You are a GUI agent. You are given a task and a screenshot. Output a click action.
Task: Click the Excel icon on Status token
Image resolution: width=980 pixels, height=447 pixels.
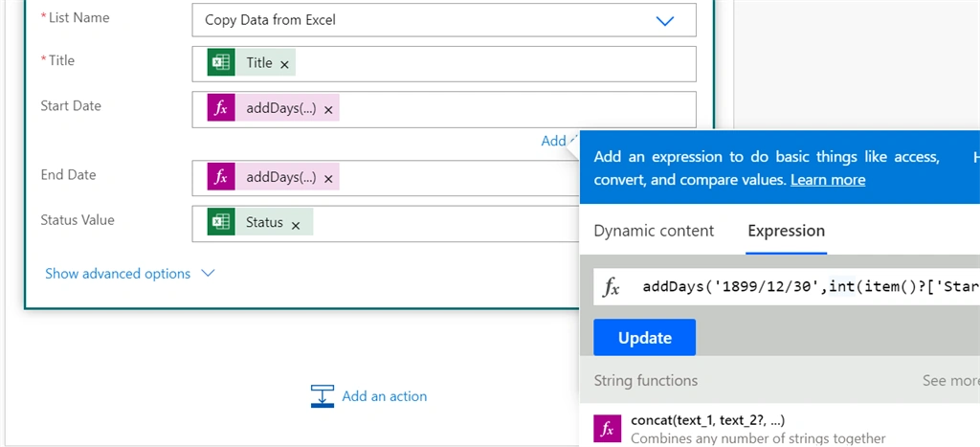[221, 223]
